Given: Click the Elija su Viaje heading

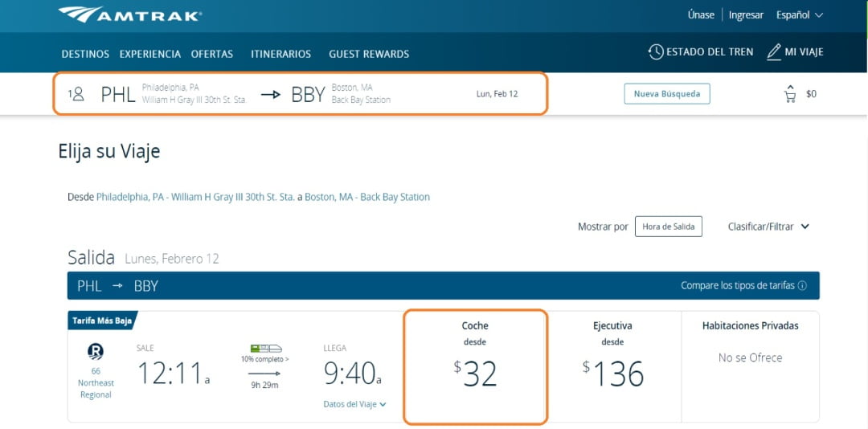Looking at the screenshot, I should pyautogui.click(x=109, y=151).
